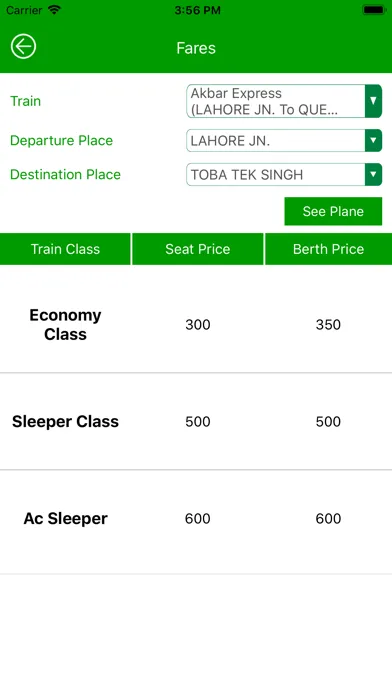Select the Sleeper Class row
392x696 pixels.
[x=196, y=422]
